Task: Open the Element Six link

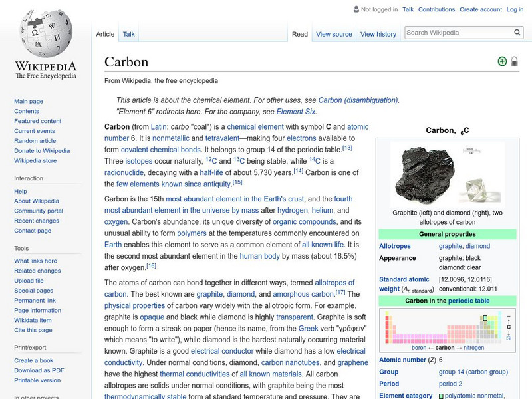Action: (296, 112)
